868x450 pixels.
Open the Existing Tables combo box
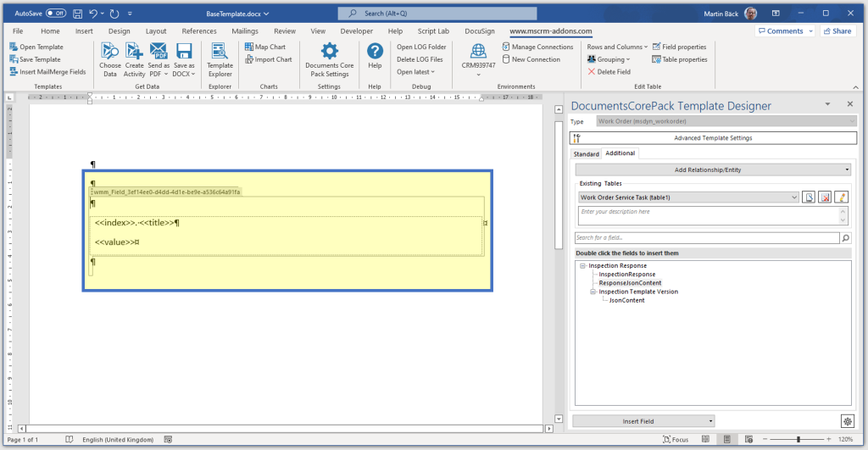click(x=688, y=197)
